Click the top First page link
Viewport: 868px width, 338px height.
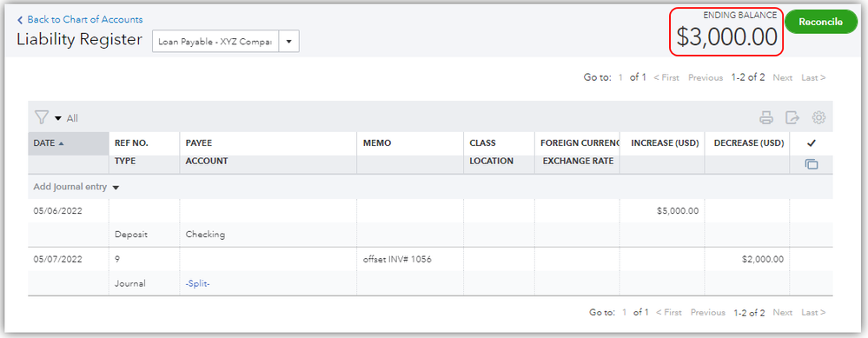(666, 78)
